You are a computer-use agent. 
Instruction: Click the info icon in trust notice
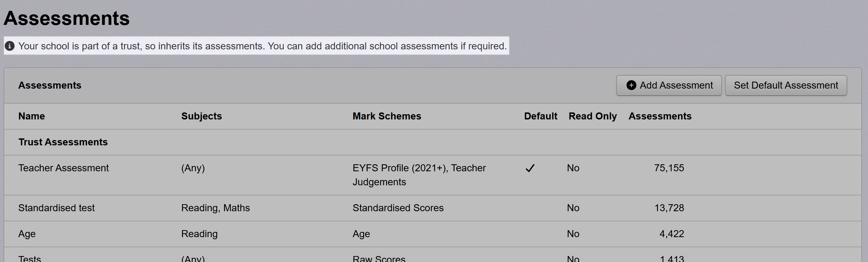(9, 46)
